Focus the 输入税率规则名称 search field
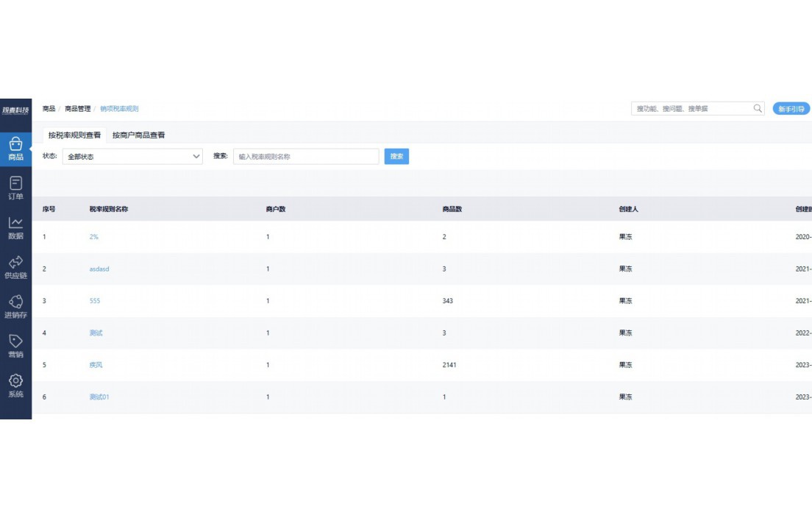The image size is (812, 518). pyautogui.click(x=305, y=157)
